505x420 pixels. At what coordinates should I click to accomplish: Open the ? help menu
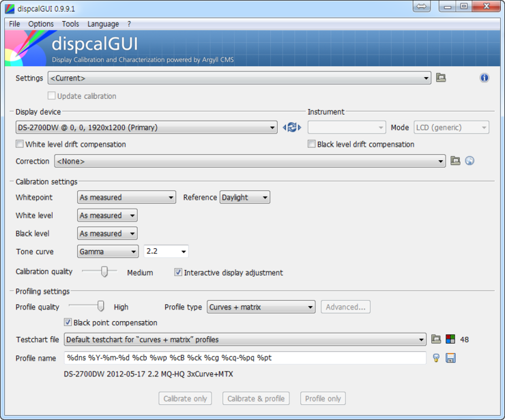coord(129,24)
